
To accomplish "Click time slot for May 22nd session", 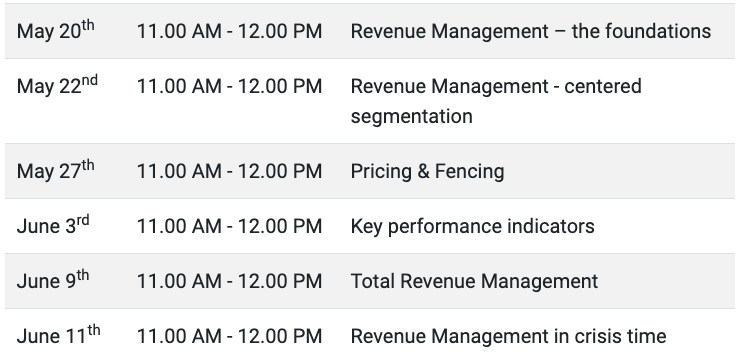I will point(229,86).
